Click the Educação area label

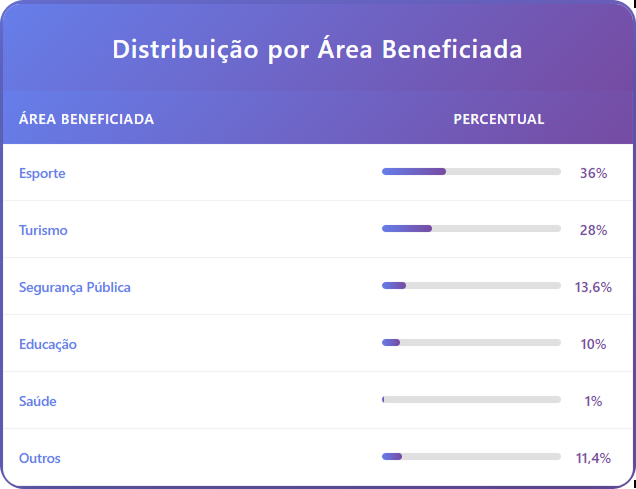click(x=48, y=344)
